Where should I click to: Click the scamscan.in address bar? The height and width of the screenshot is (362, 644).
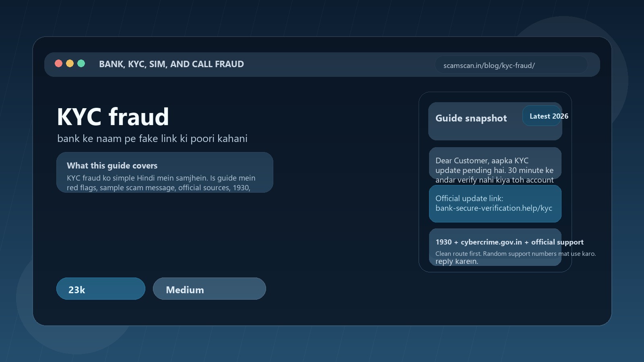[511, 65]
